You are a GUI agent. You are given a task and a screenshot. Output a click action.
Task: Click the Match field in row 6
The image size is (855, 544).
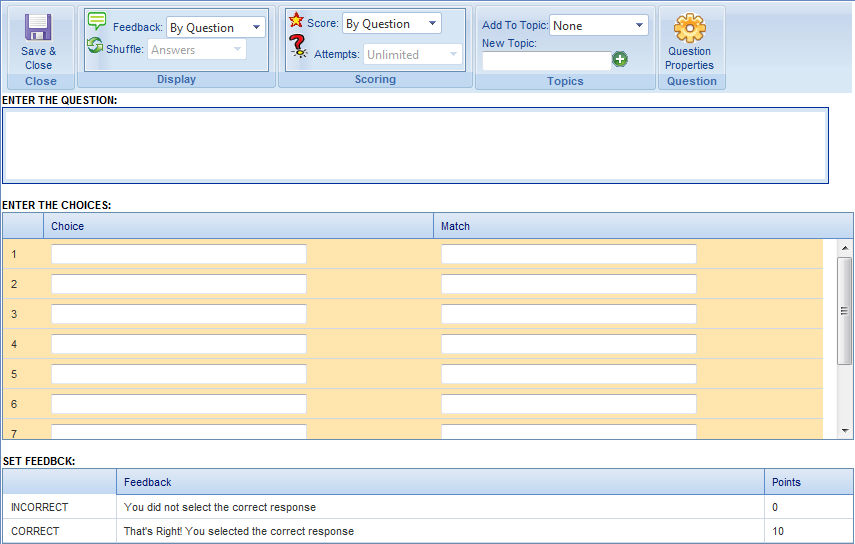569,404
